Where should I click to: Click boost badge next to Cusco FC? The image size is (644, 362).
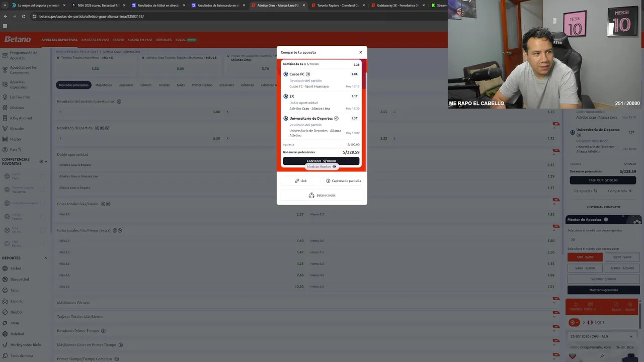[x=308, y=74]
